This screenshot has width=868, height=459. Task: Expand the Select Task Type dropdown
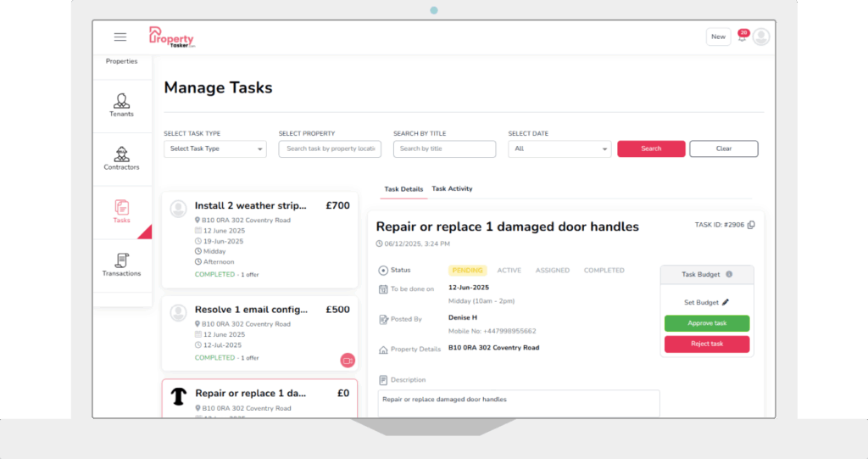(214, 148)
